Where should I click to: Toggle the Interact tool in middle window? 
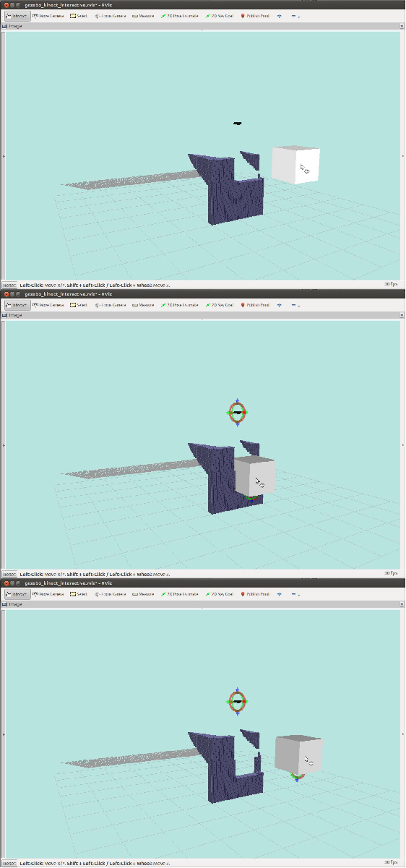click(17, 304)
